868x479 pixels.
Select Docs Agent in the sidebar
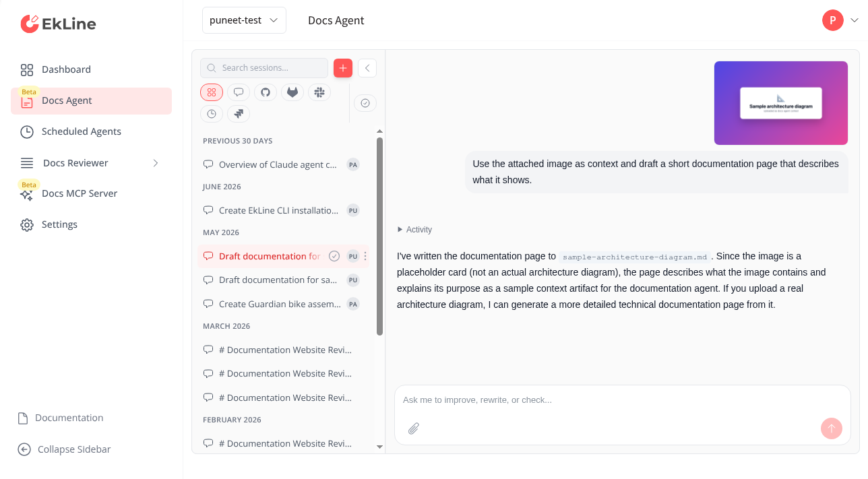[91, 100]
